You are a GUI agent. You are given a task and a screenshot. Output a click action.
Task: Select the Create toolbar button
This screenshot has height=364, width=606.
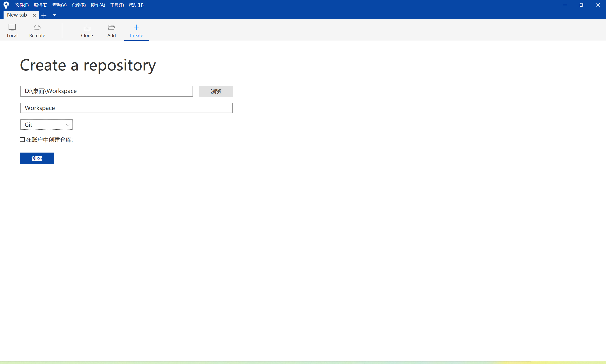pyautogui.click(x=137, y=31)
